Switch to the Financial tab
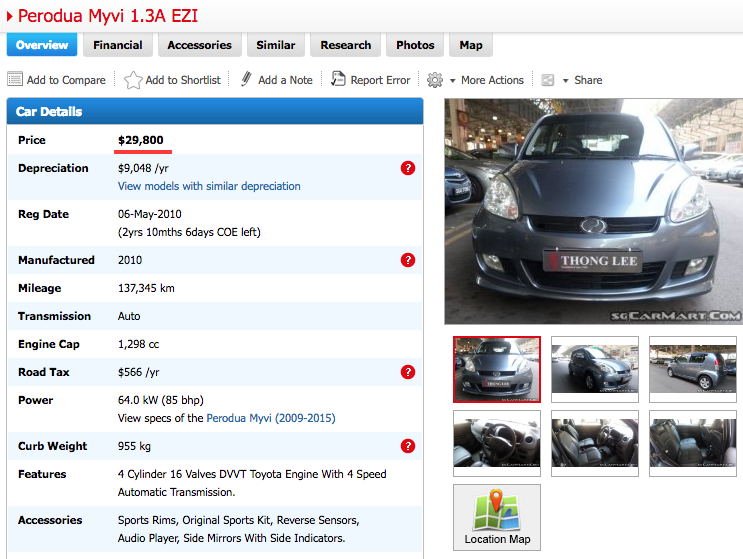The width and height of the screenshot is (743, 559). coord(118,45)
